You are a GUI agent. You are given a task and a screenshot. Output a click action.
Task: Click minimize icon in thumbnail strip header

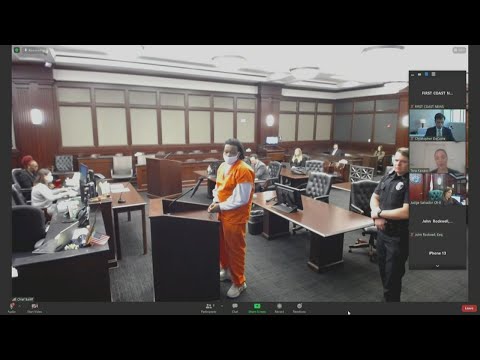coord(413,75)
